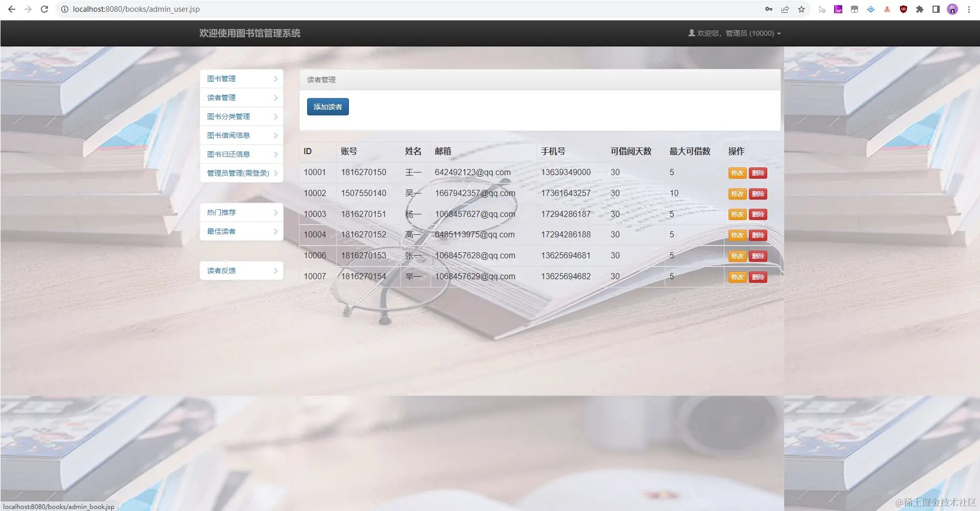The width and height of the screenshot is (980, 511).
Task: Select email 642492123@qq.com cell
Action: pyautogui.click(x=472, y=173)
